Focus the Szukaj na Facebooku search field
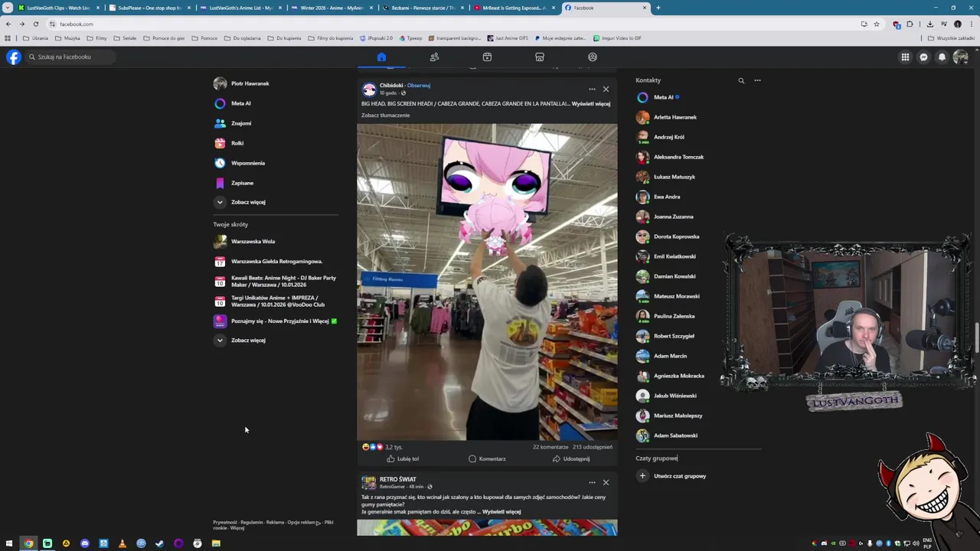Screen dimensions: 980x551 (70, 57)
